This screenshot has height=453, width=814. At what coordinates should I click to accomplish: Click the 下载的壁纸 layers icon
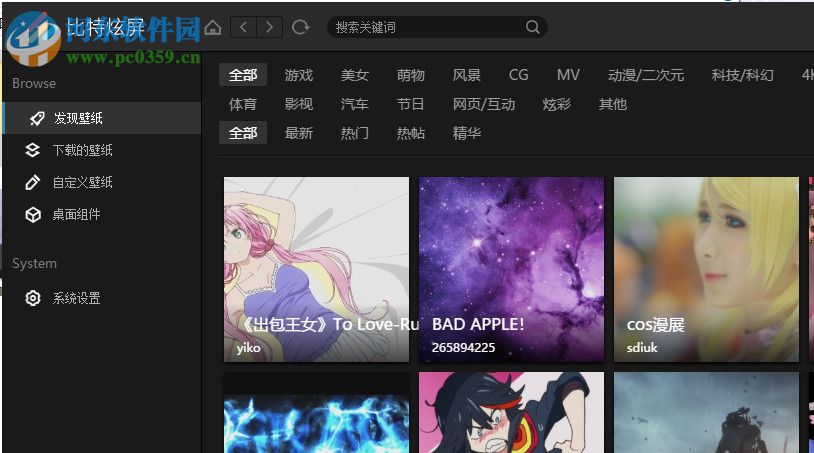coord(33,150)
